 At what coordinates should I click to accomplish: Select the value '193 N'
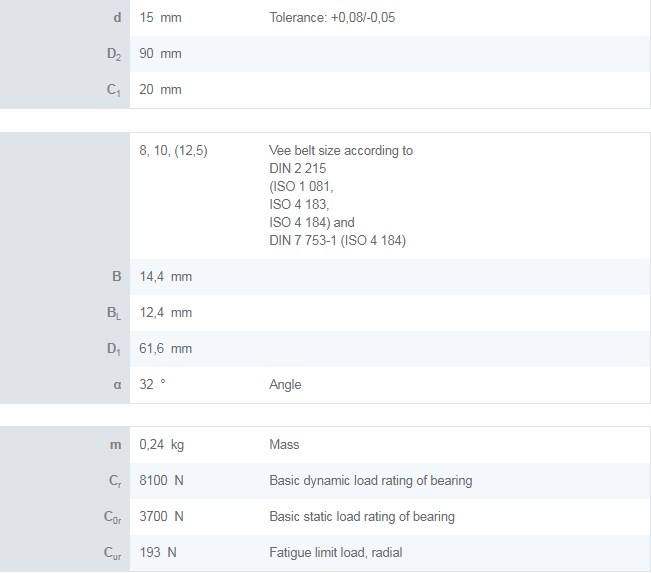click(x=158, y=553)
